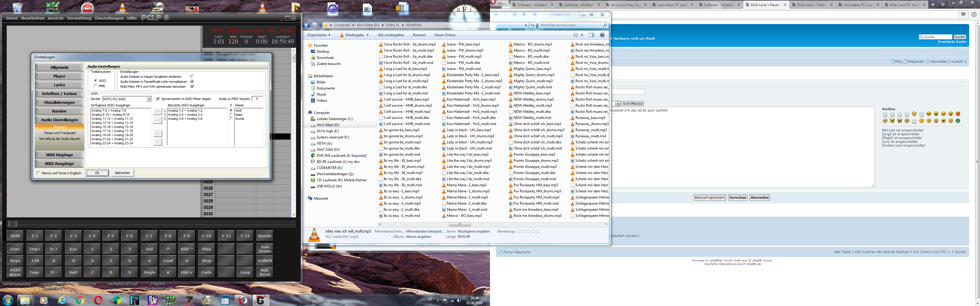Toggle the Explorer preview pane icon

591,35
